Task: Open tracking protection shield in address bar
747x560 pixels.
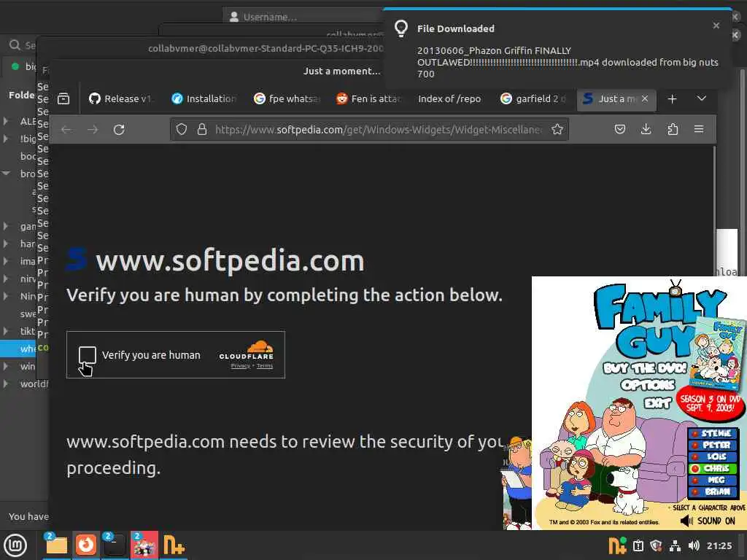Action: 182,129
